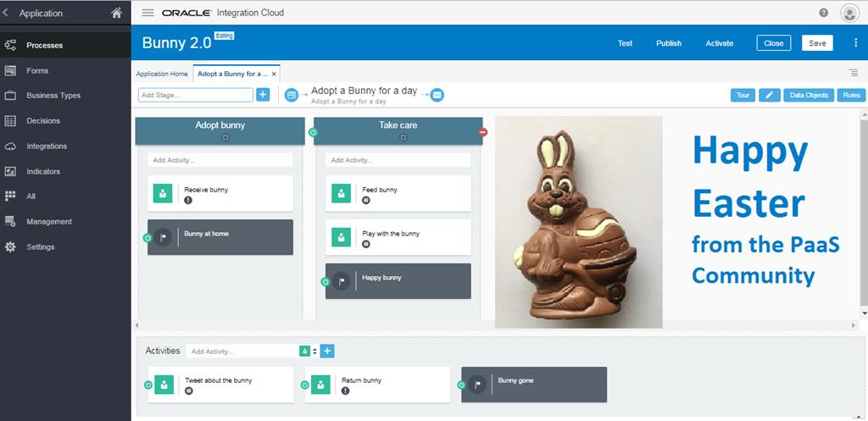
Task: Click the Add Stage input field
Action: click(195, 95)
